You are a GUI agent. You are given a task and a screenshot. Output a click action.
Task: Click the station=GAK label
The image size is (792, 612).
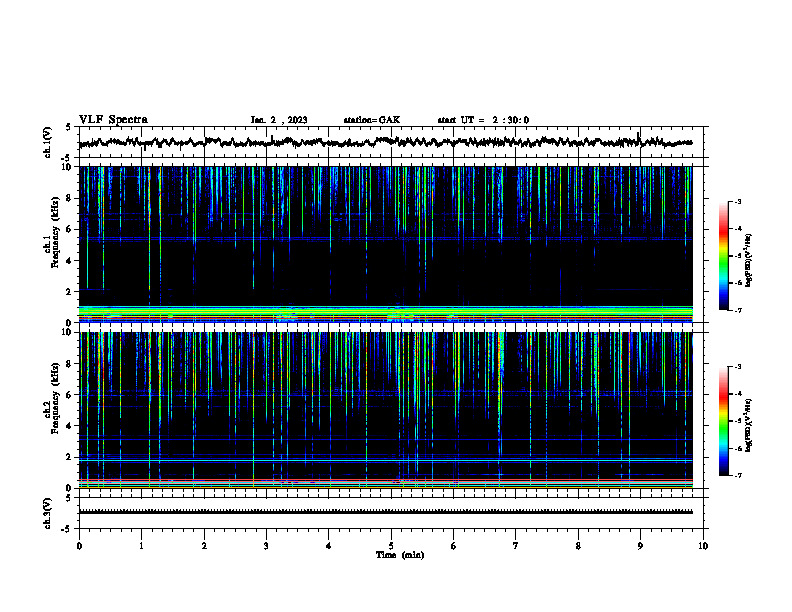(372, 120)
